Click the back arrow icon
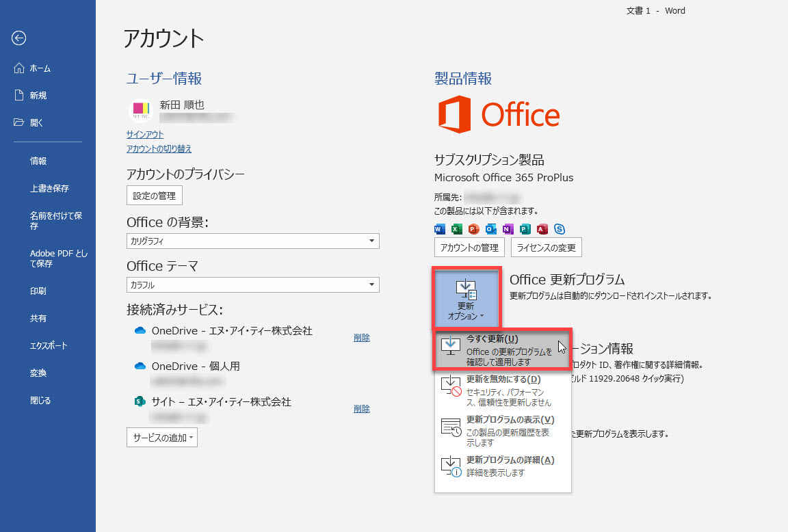Viewport: 788px width, 532px height. coord(19,38)
